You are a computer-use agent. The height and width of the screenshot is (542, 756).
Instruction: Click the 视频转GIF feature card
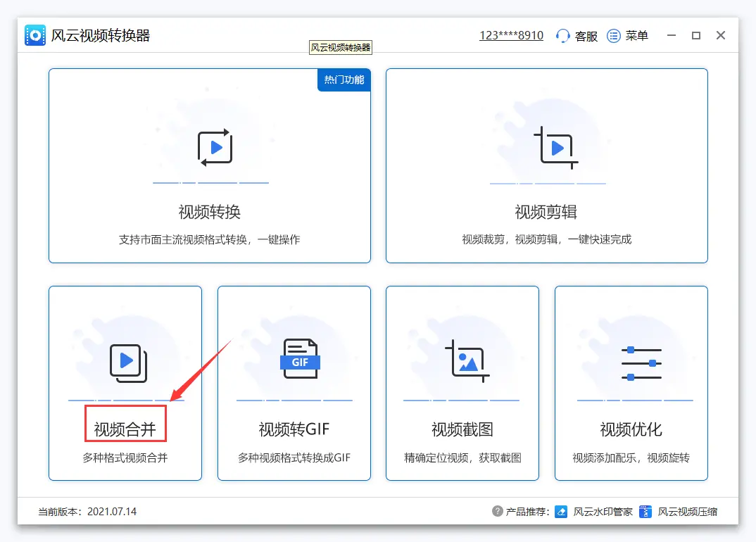coord(294,383)
